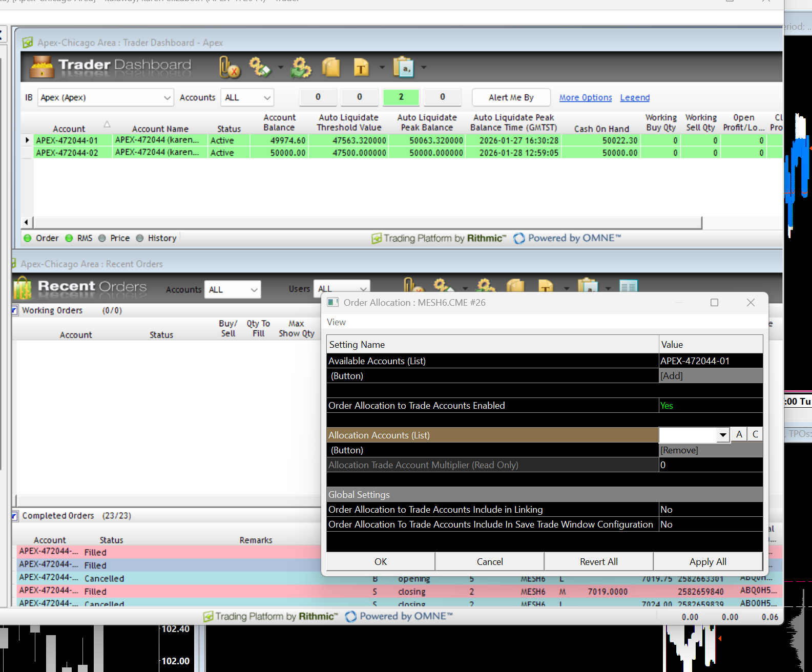
Task: Sort the dashboard by the Account column header
Action: (x=69, y=129)
